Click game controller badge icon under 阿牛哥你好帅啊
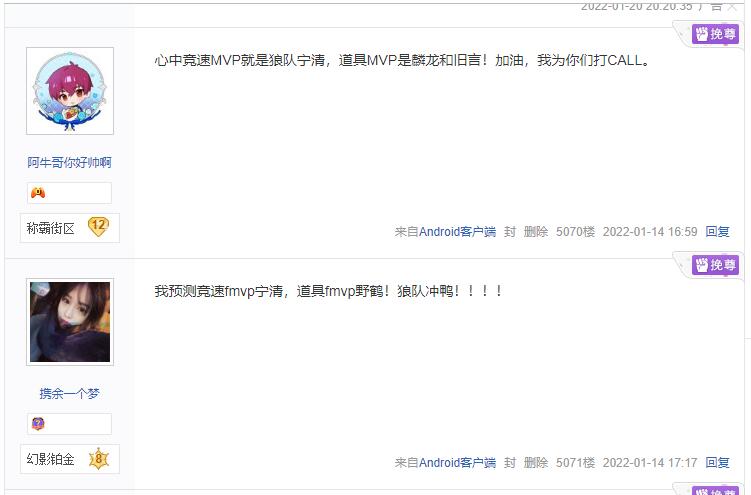This screenshot has width=751, height=495. coord(38,193)
